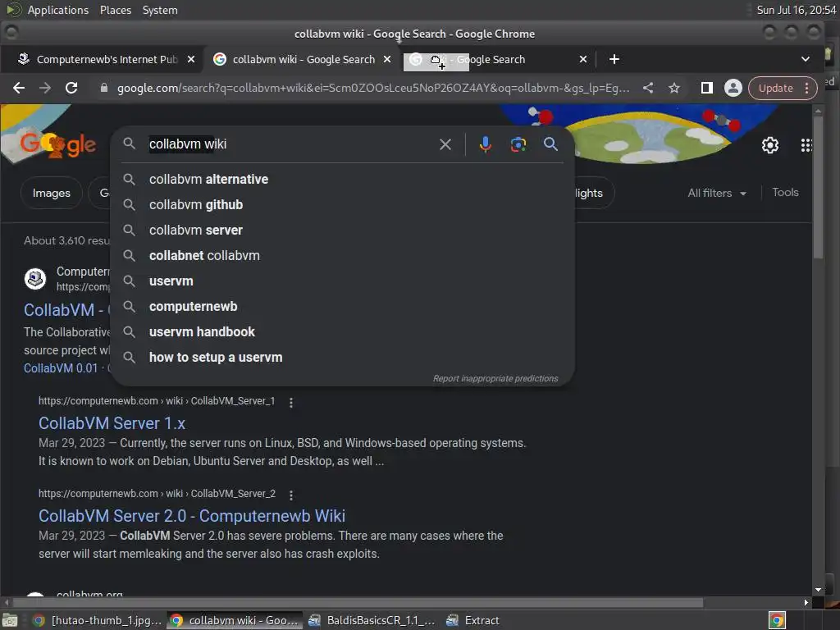The image size is (840, 630).
Task: Open the Places menu
Action: [115, 10]
